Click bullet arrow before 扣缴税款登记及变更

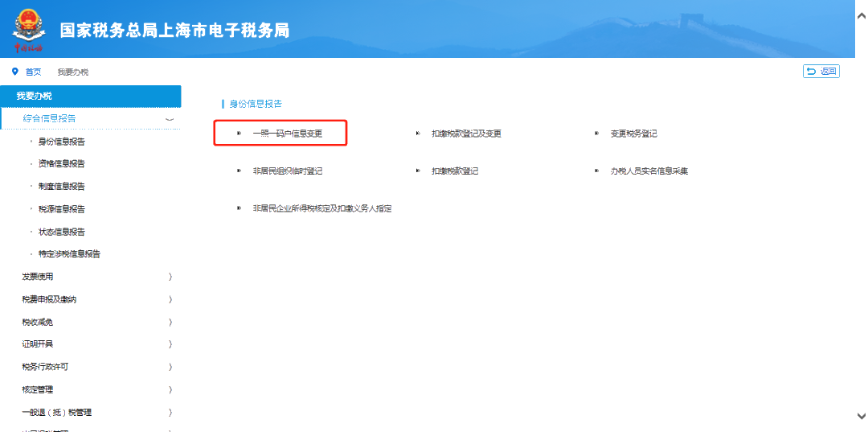(x=419, y=134)
